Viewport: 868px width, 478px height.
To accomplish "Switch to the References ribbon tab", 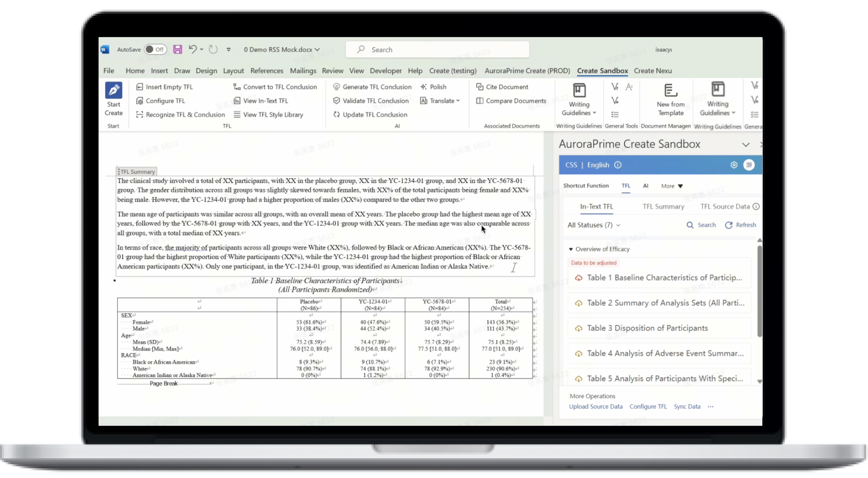I will point(266,71).
